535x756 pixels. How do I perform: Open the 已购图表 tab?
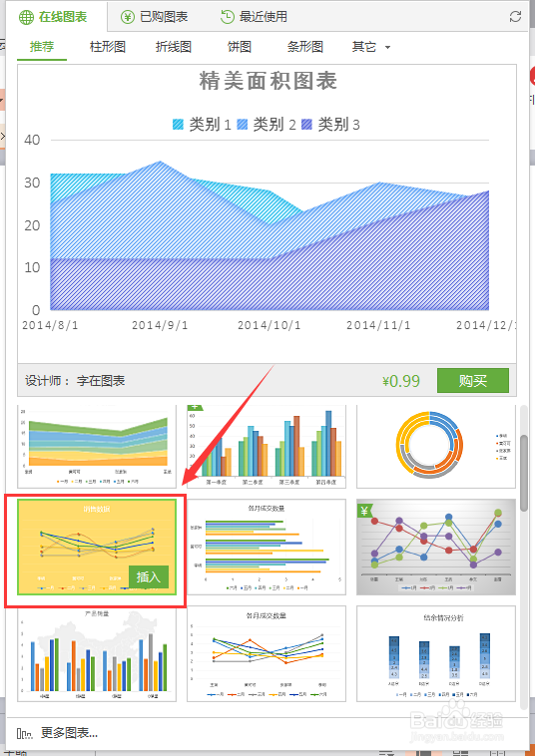tap(155, 17)
